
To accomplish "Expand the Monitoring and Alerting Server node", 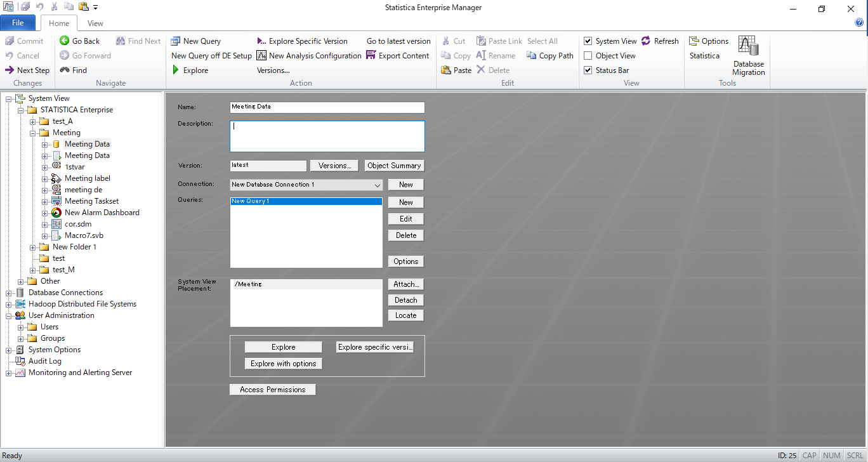I will point(9,373).
